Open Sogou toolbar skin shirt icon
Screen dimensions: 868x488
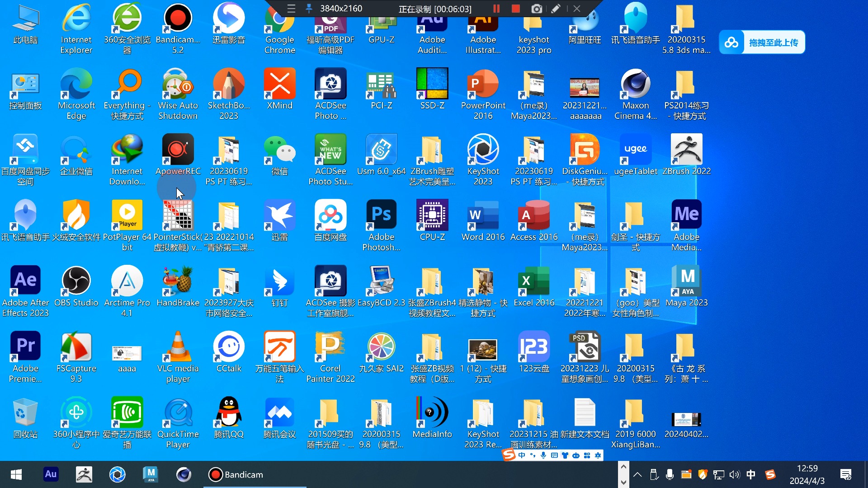click(x=565, y=455)
